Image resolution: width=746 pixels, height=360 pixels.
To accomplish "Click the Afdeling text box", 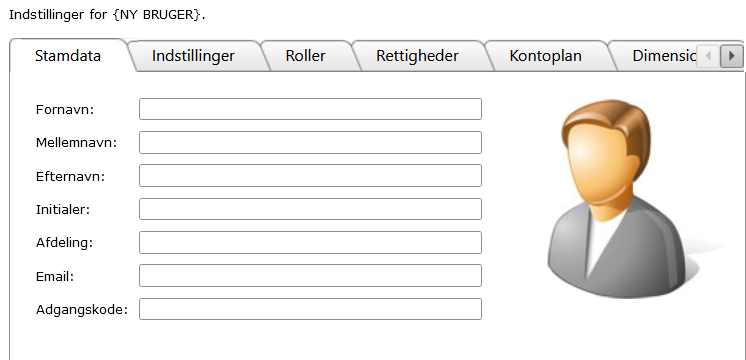I will (310, 243).
